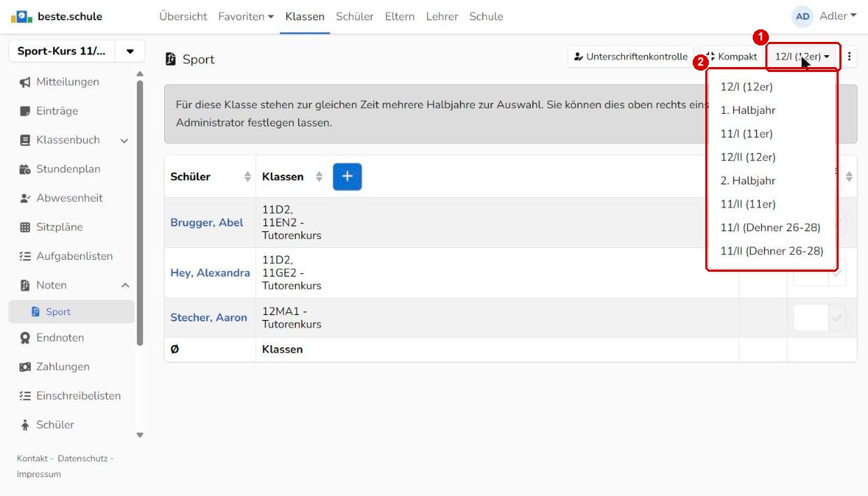This screenshot has width=868, height=496.
Task: Click grade input field for Stecher, Aaron
Action: pos(811,318)
